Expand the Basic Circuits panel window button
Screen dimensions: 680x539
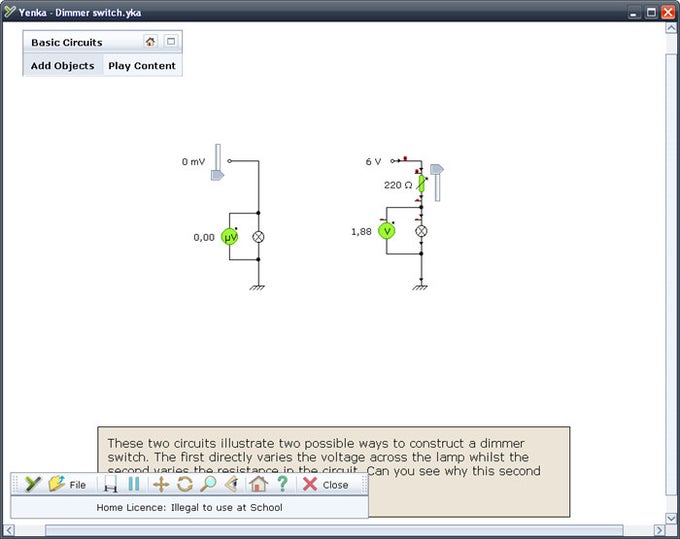tap(171, 41)
